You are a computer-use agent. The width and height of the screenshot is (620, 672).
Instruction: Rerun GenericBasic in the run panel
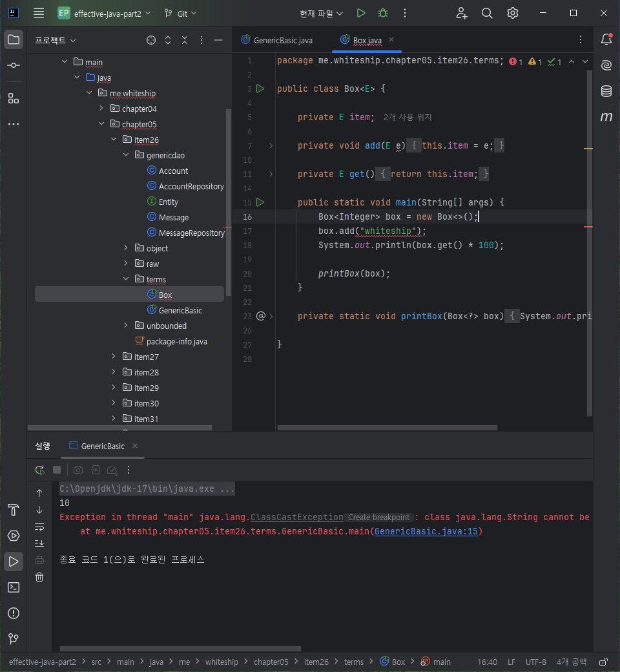[x=40, y=470]
